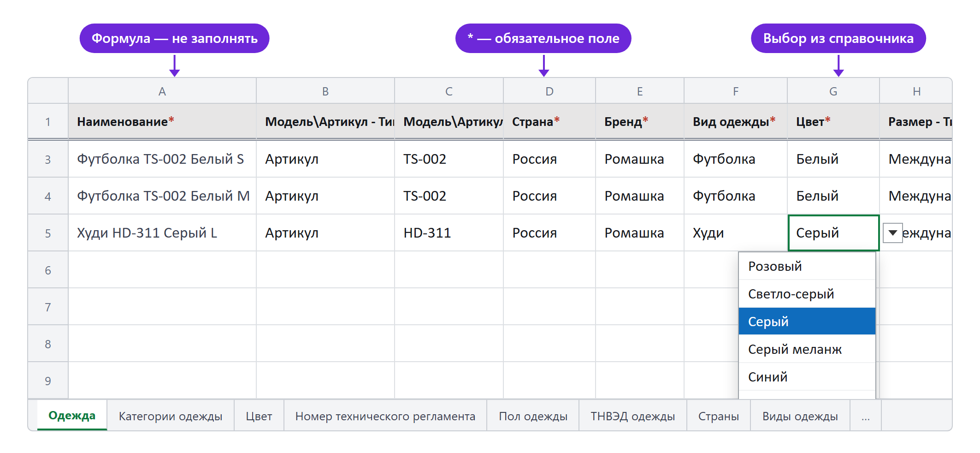Screen dimensions: 980x453
Task: Choose Розовый from the color list
Action: [807, 266]
